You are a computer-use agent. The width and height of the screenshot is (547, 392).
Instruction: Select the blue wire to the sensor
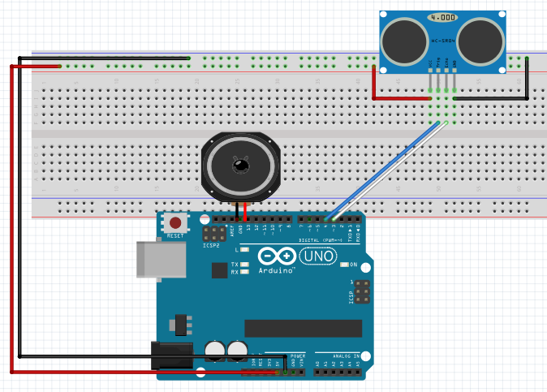coord(381,170)
